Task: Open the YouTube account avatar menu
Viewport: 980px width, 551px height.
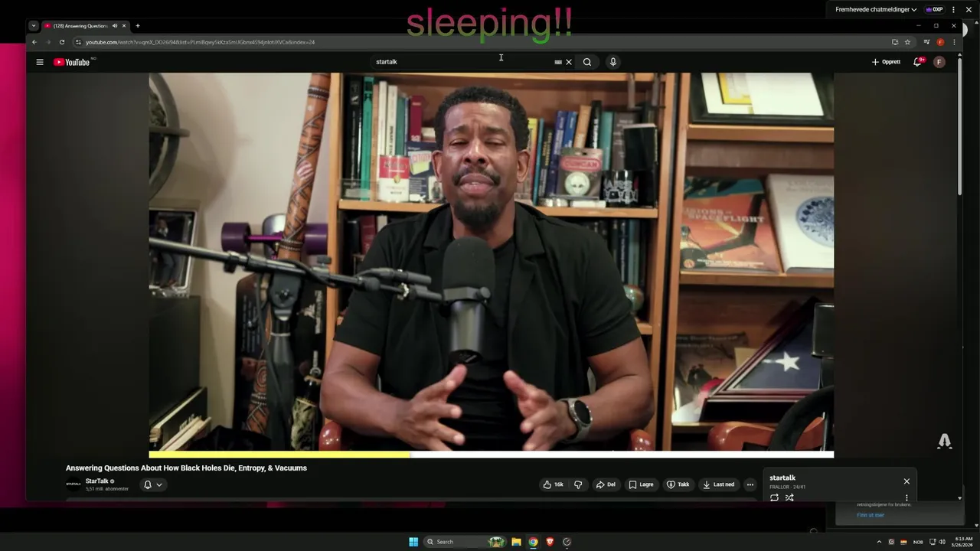Action: [x=939, y=62]
